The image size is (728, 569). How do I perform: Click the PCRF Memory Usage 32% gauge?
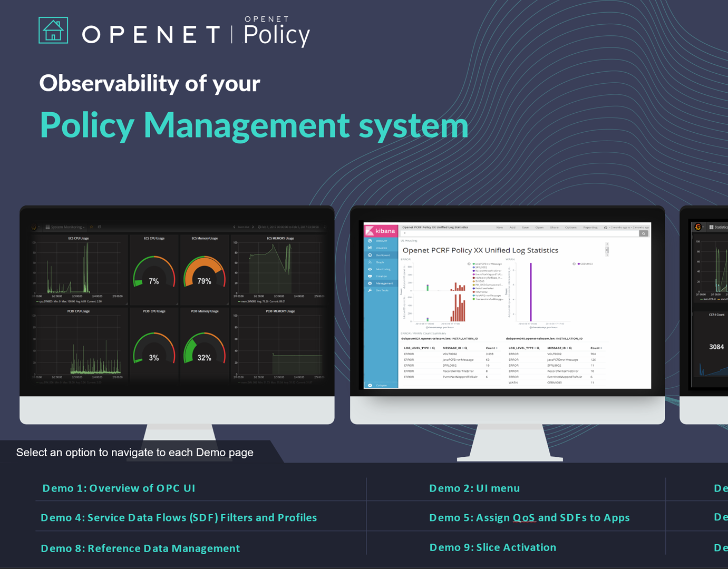pyautogui.click(x=205, y=349)
